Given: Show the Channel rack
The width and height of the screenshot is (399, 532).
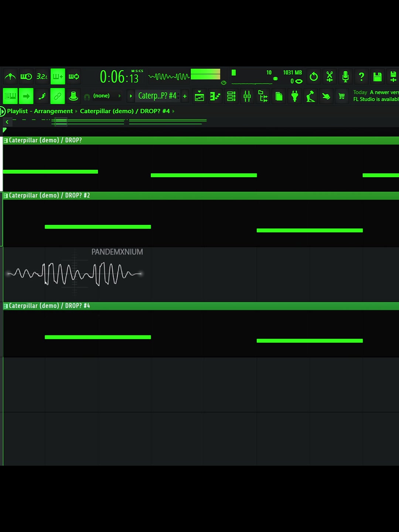Looking at the screenshot, I should [x=231, y=96].
